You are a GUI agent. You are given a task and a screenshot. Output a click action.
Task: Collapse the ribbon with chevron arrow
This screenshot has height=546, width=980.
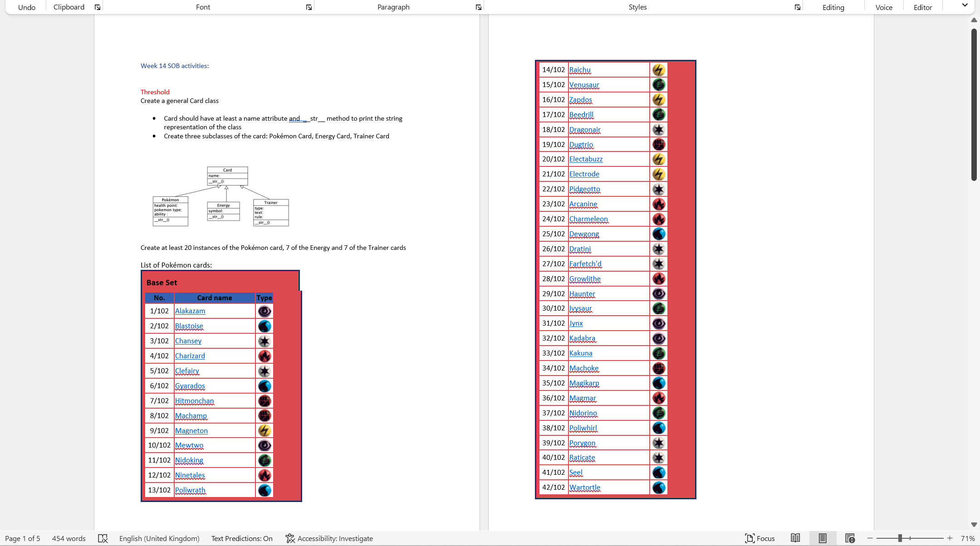[x=965, y=5]
